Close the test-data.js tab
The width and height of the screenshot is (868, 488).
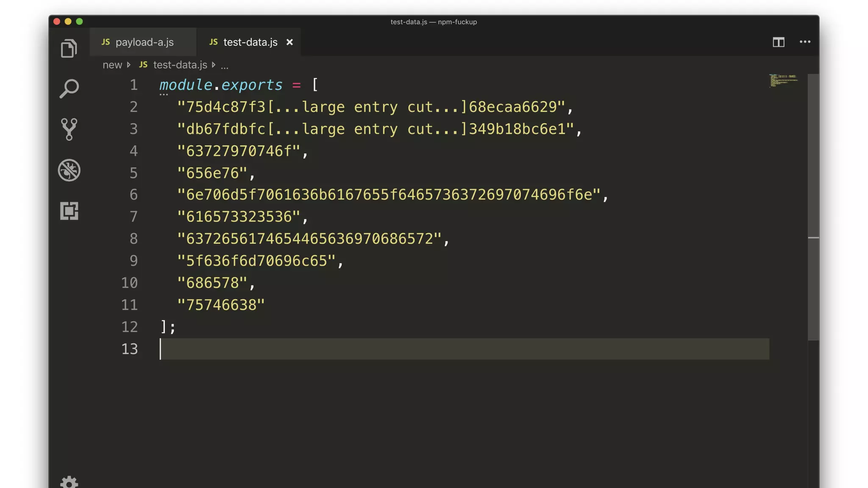[289, 42]
